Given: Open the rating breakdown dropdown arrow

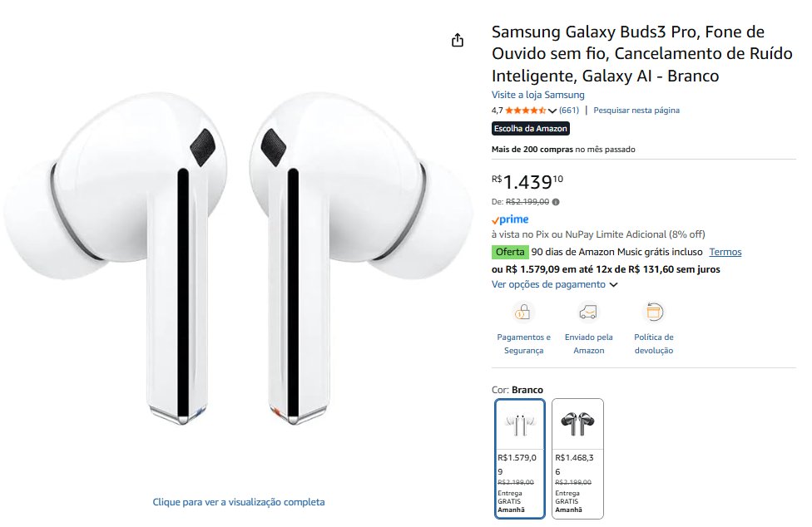Looking at the screenshot, I should [x=552, y=111].
